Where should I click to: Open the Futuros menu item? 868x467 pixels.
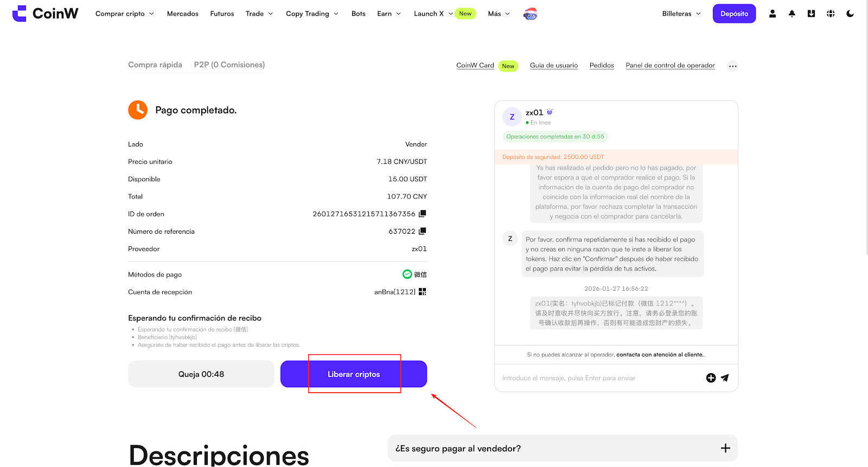[222, 14]
